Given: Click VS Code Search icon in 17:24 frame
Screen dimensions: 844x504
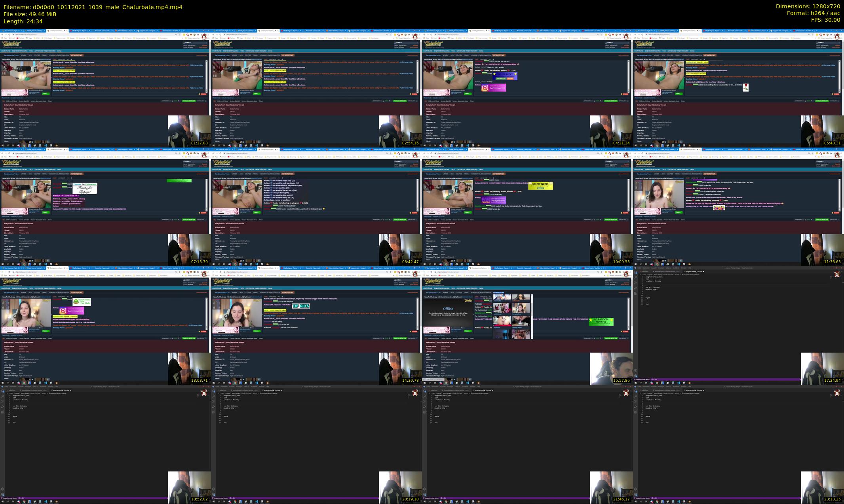Looking at the screenshot, I should (x=635, y=277).
